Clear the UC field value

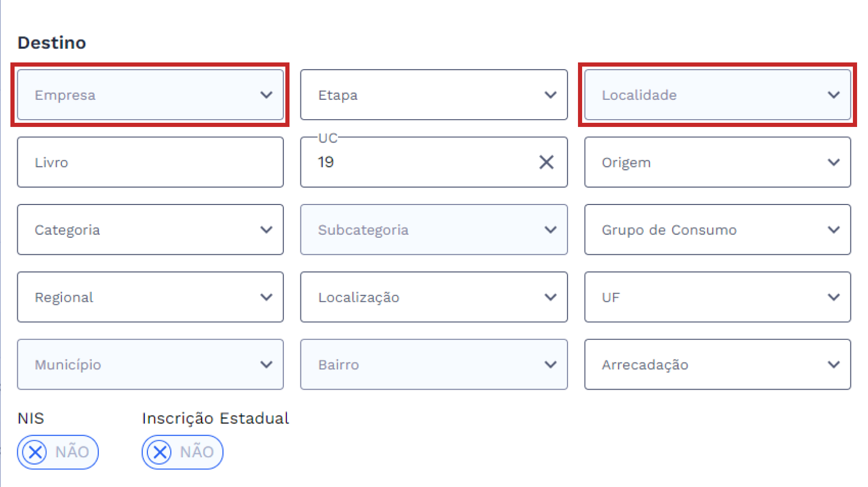546,162
